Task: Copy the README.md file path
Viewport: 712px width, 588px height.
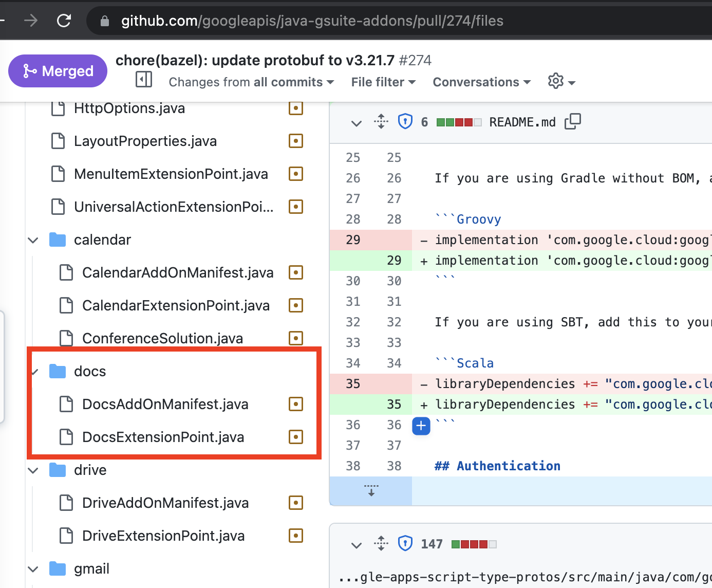Action: point(572,122)
